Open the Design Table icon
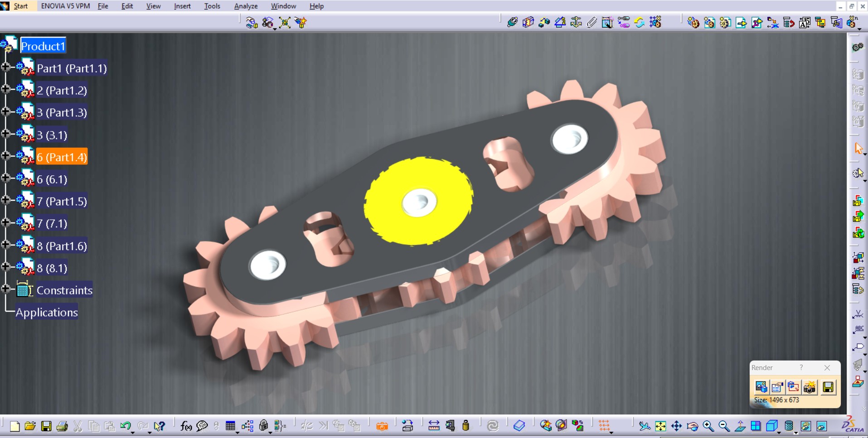Screen dimensions: 868x438 coord(230,426)
